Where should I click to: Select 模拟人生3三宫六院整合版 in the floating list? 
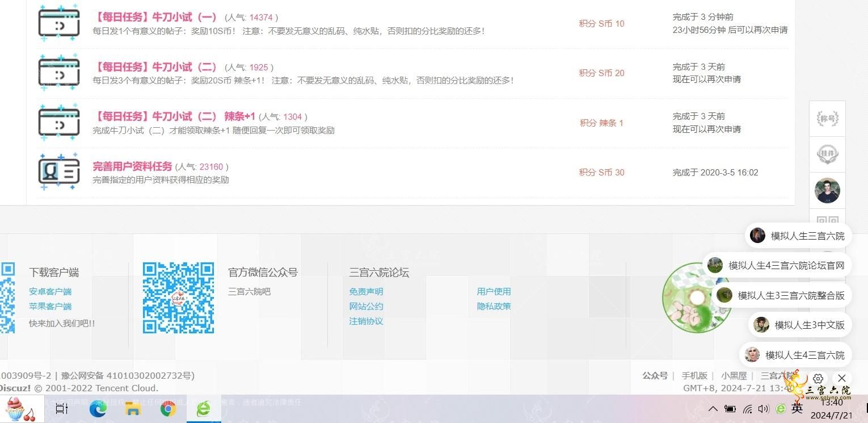pos(781,295)
